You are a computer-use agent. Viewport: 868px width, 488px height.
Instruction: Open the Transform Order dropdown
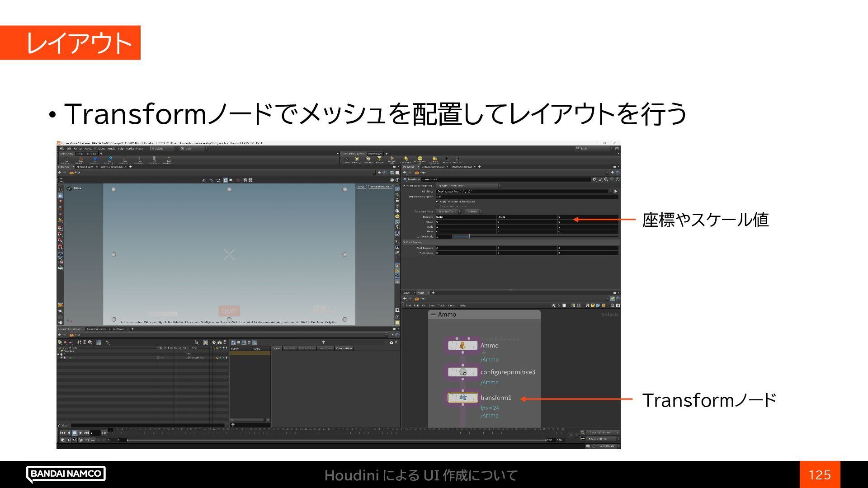point(448,211)
